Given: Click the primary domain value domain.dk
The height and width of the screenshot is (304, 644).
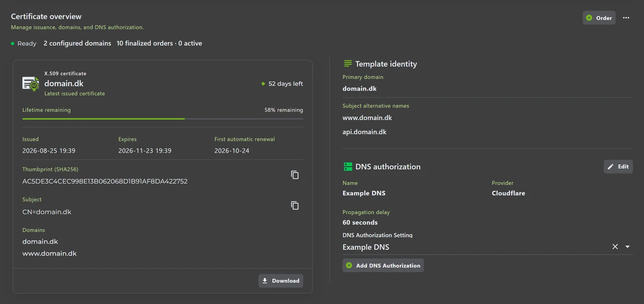Looking at the screenshot, I should coord(360,89).
